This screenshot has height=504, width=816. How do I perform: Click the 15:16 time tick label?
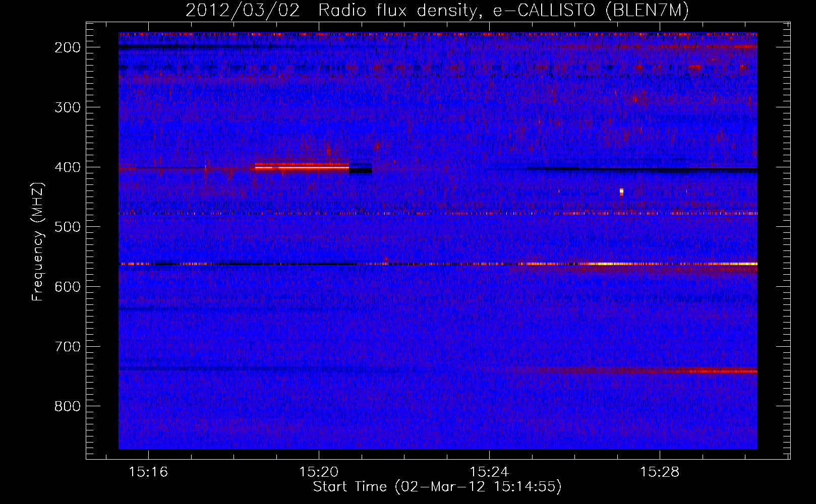148,472
